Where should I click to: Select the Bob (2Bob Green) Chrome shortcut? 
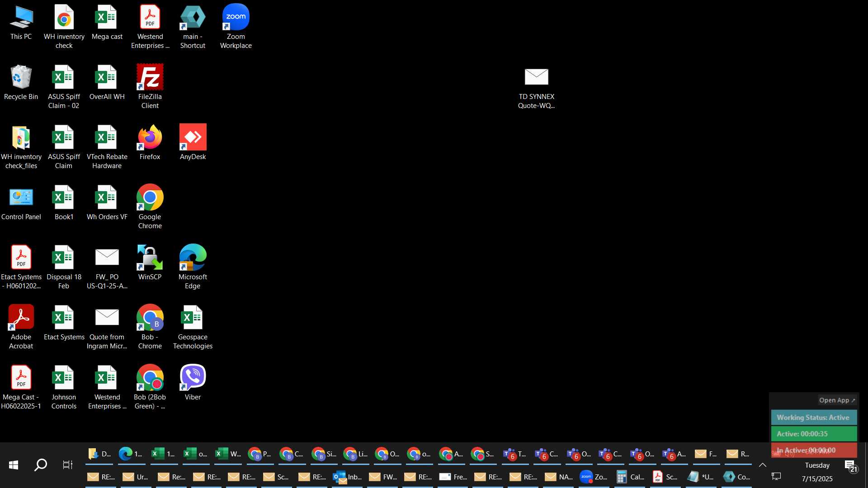point(150,387)
